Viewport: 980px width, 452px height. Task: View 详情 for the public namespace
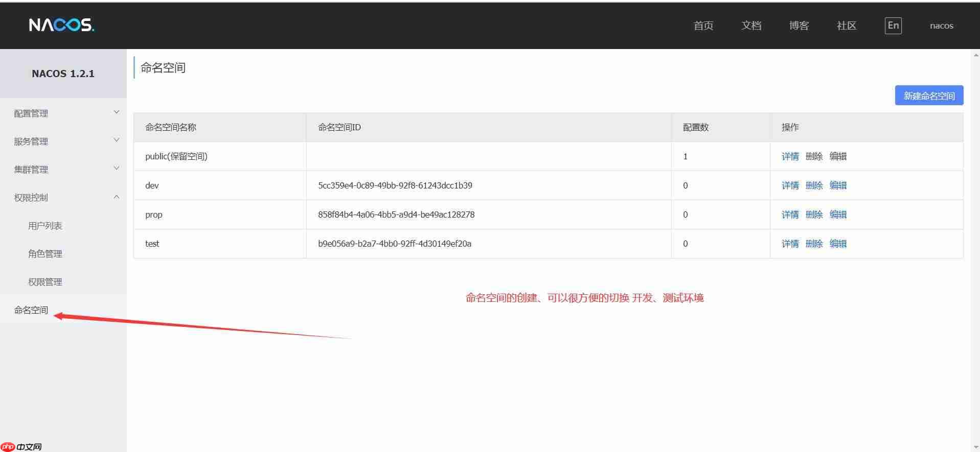click(x=790, y=156)
